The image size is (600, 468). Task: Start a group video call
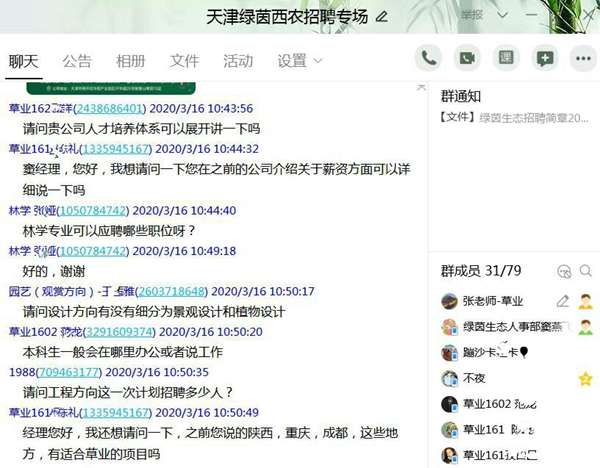point(467,58)
